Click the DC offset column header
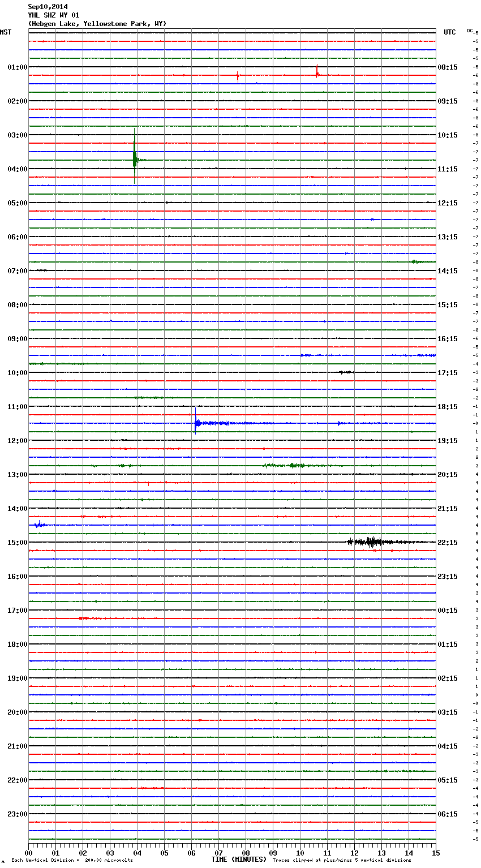 pos(470,31)
